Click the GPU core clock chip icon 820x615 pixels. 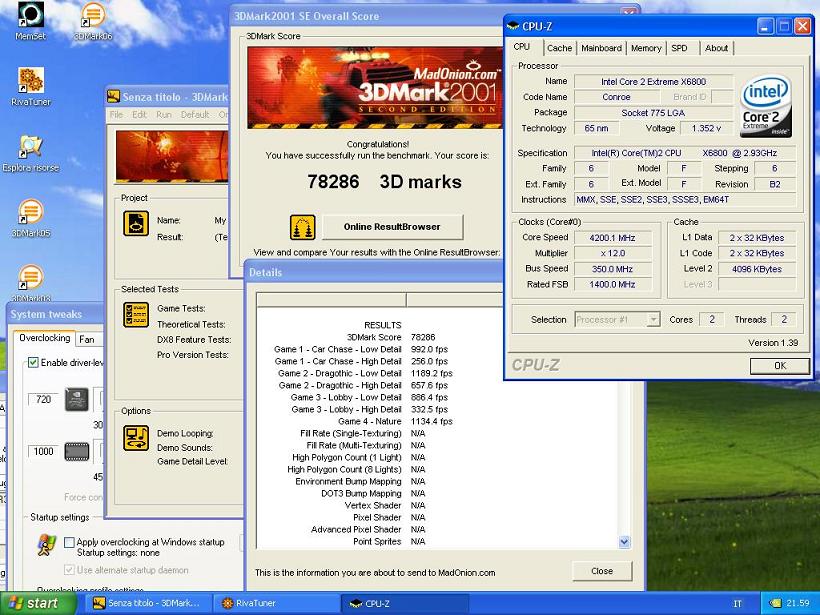76,400
